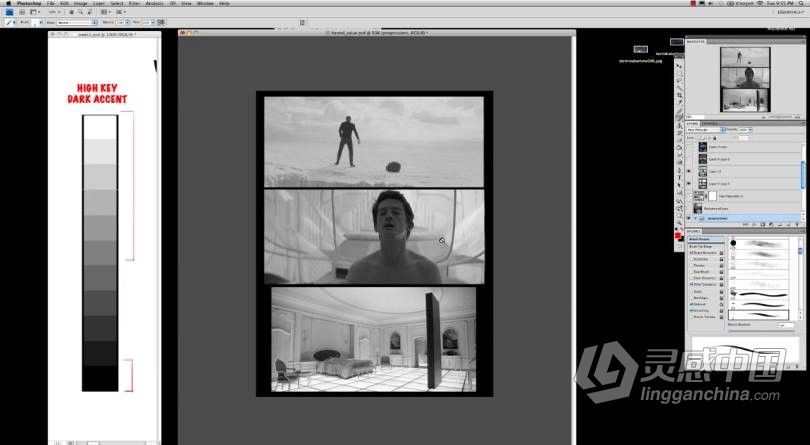The image size is (810, 445).
Task: Open the Filter menu
Action: (132, 4)
